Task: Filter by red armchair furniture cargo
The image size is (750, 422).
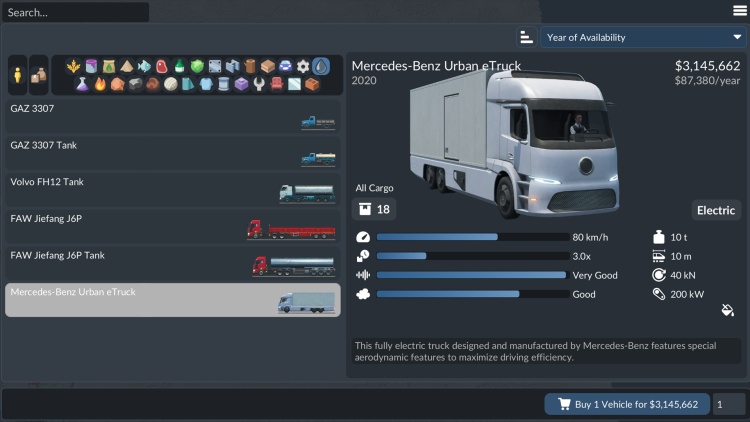Action: click(x=277, y=84)
